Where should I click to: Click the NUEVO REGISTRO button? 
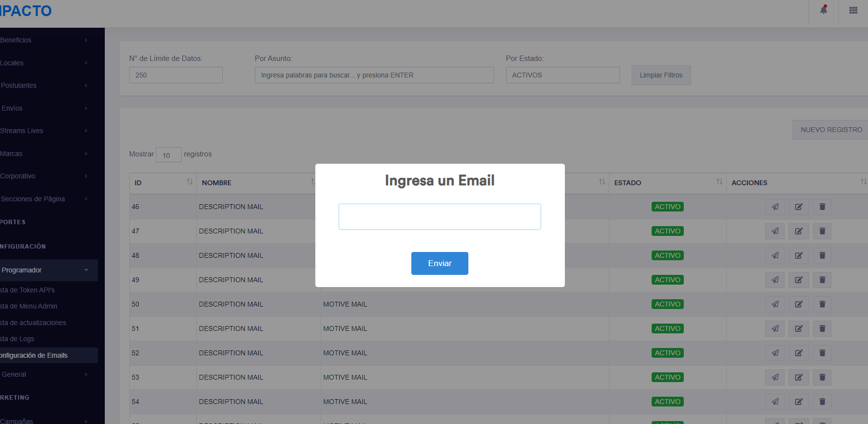click(831, 130)
